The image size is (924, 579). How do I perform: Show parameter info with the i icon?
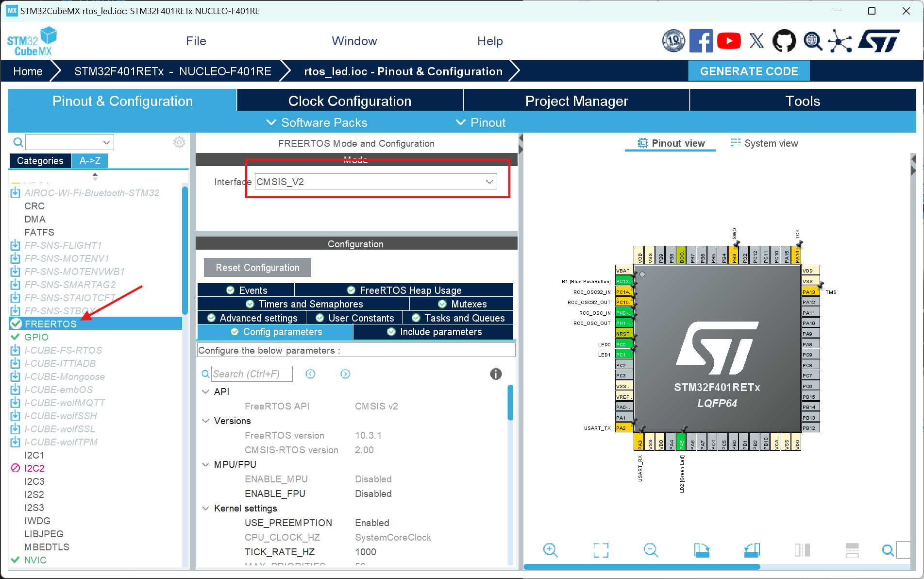(x=496, y=374)
